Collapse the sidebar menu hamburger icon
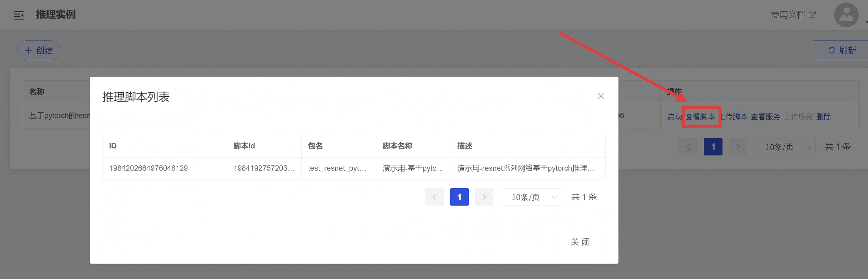The width and height of the screenshot is (868, 279). [19, 15]
